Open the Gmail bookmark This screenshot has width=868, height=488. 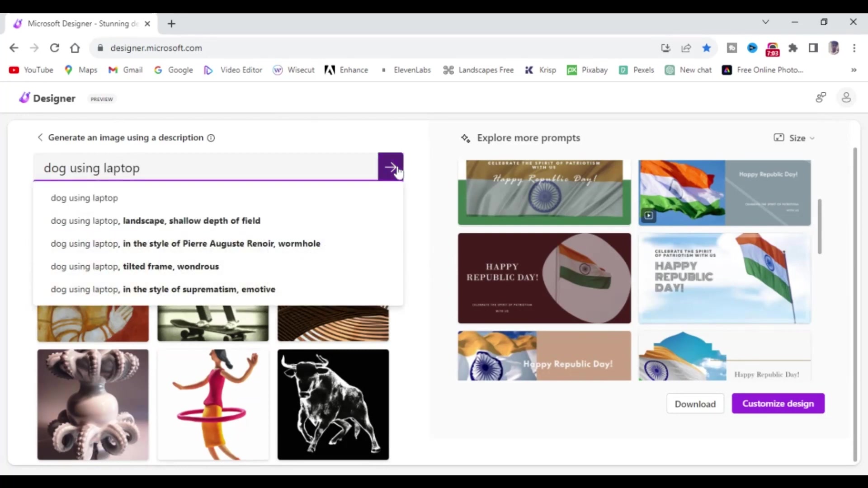coord(126,70)
